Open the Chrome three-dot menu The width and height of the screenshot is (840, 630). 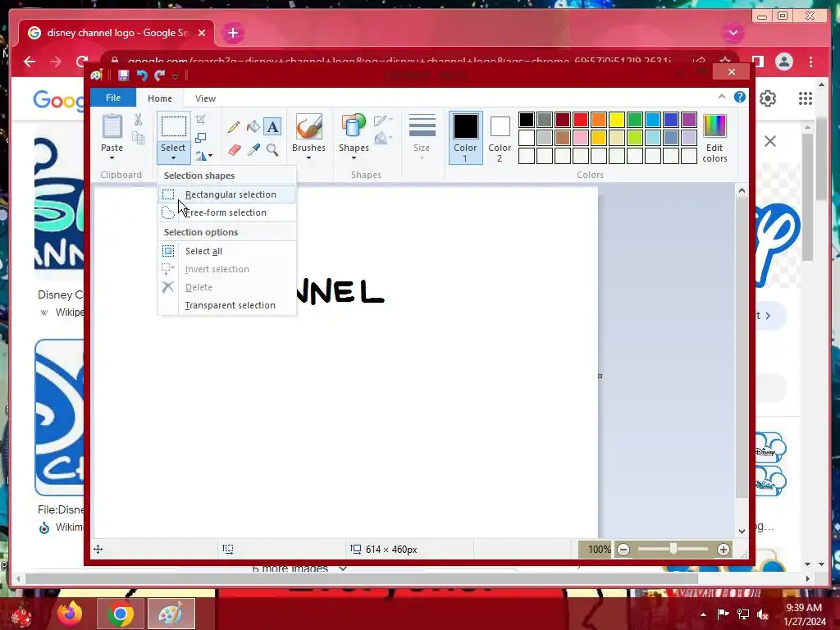click(x=811, y=62)
